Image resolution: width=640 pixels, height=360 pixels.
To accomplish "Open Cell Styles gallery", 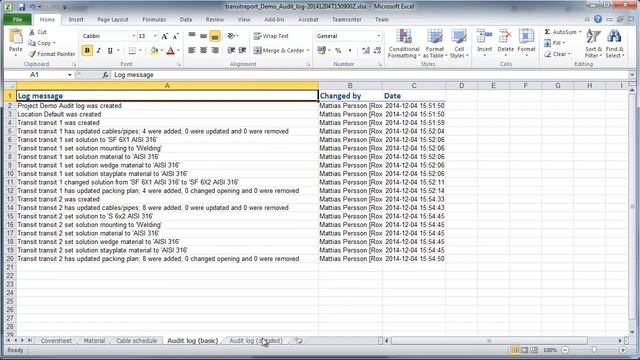I will pos(459,44).
